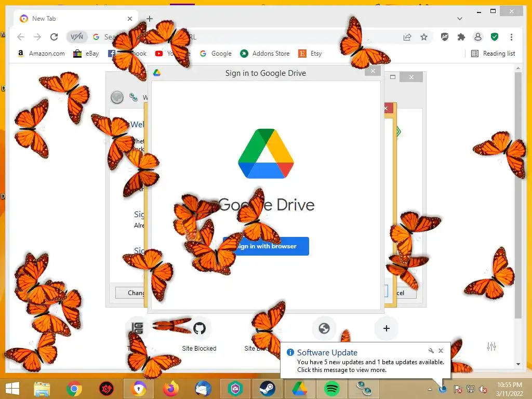Viewport: 532px width, 399px height.
Task: Open the ad blocker shield extension
Action: 445,37
